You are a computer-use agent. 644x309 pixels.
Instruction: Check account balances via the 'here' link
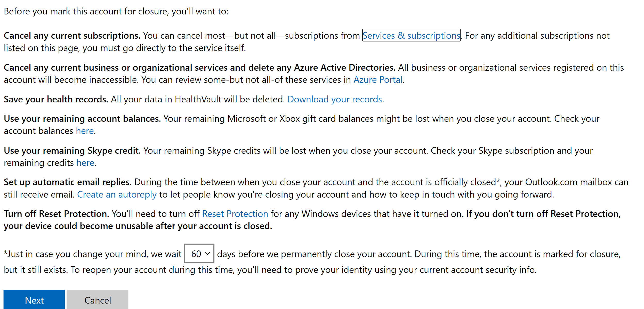click(x=85, y=131)
